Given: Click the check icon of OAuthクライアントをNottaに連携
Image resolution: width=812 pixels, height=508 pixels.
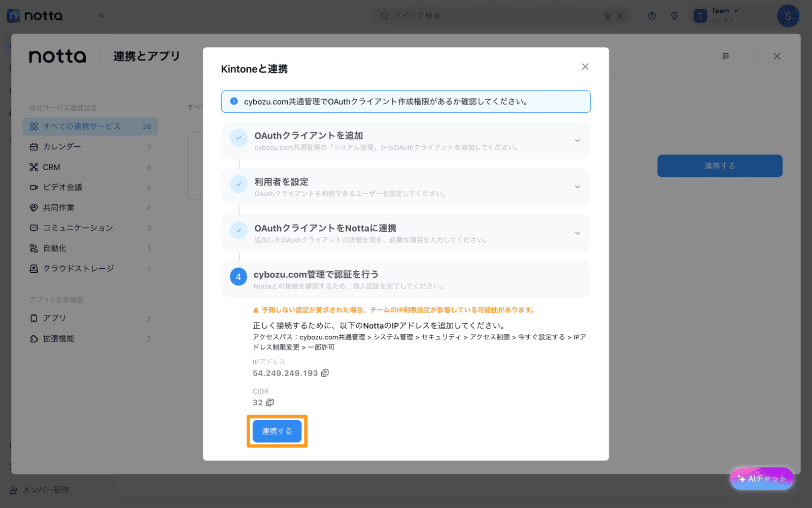Looking at the screenshot, I should click(x=239, y=230).
